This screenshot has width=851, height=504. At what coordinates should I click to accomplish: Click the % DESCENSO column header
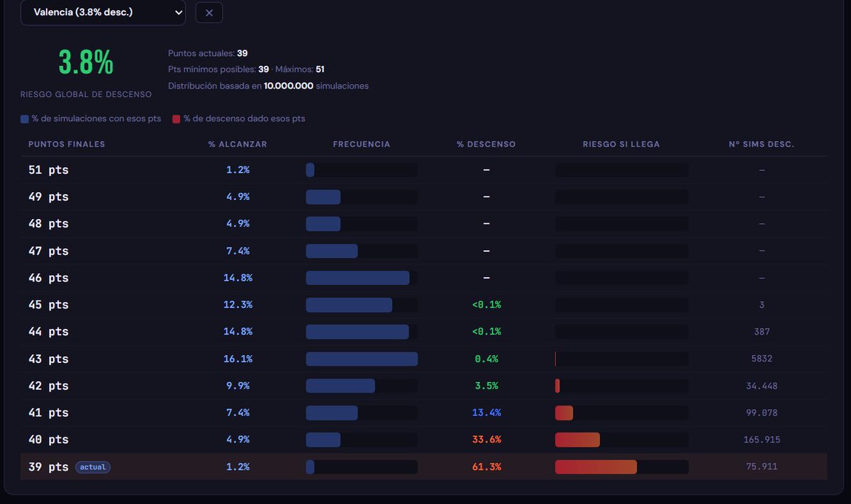486,144
